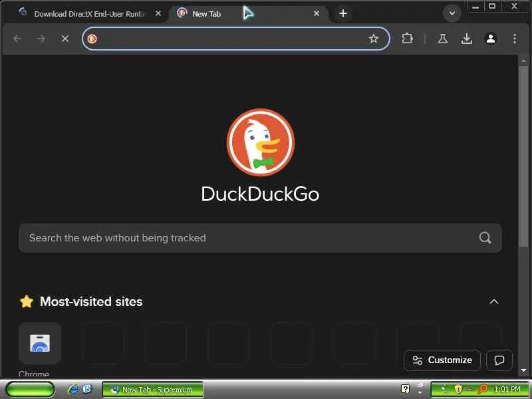Click the orange magnifier tray icon
The height and width of the screenshot is (399, 532).
(482, 389)
